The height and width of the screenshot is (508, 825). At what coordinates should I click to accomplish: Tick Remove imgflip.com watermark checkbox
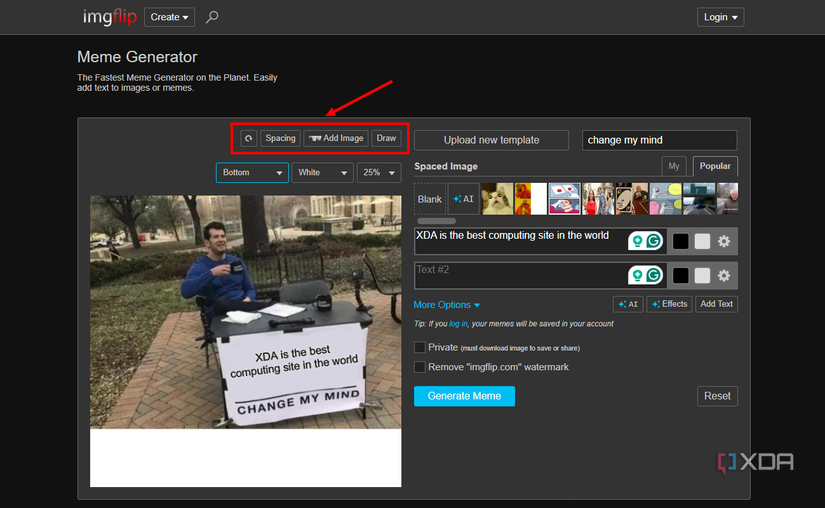click(x=419, y=367)
